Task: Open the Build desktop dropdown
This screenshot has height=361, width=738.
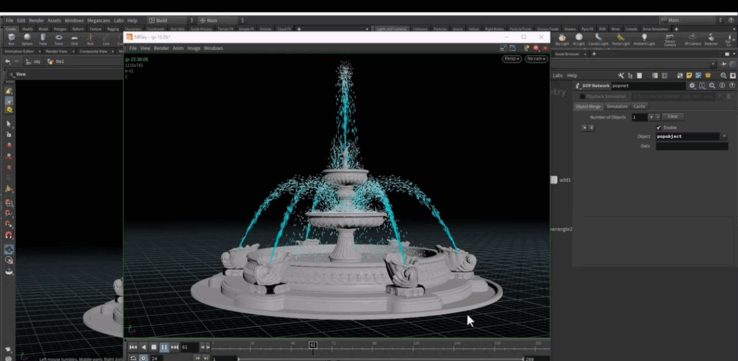Action: [x=170, y=21]
